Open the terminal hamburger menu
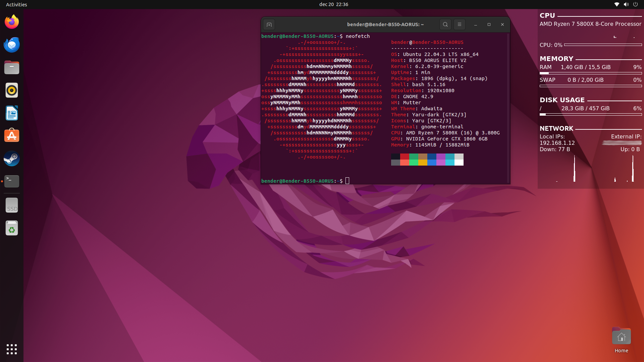This screenshot has height=362, width=644. (459, 24)
